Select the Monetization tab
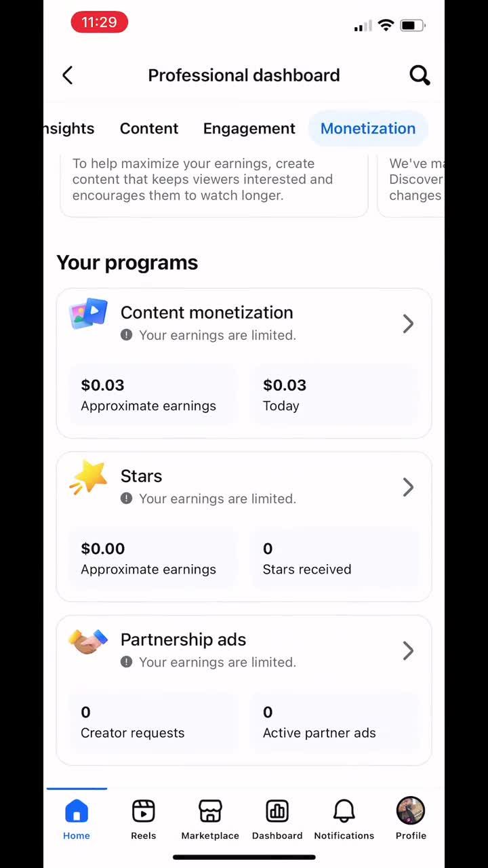Image resolution: width=488 pixels, height=868 pixels. tap(368, 128)
